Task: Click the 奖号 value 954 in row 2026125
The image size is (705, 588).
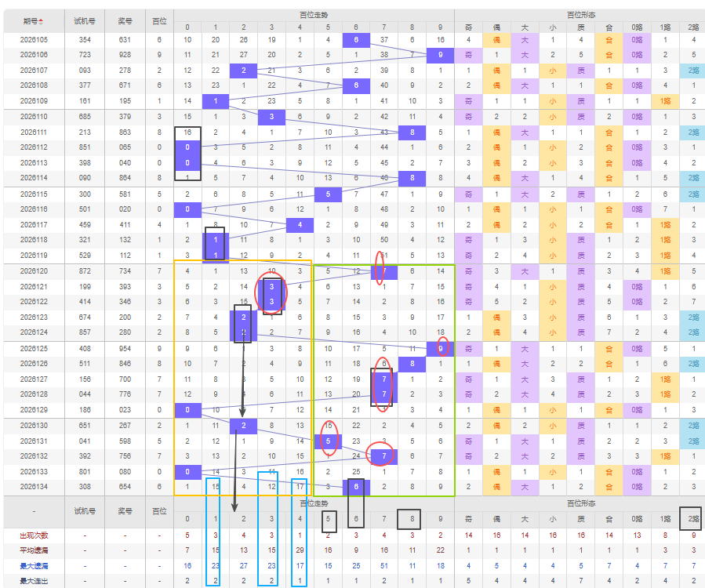Action: tap(125, 348)
